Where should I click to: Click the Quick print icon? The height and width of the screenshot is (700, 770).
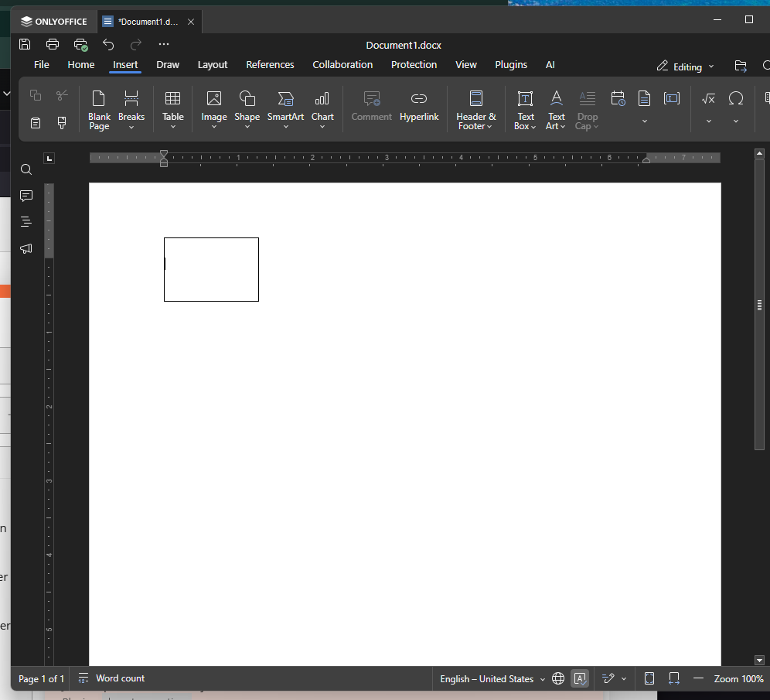pos(80,45)
